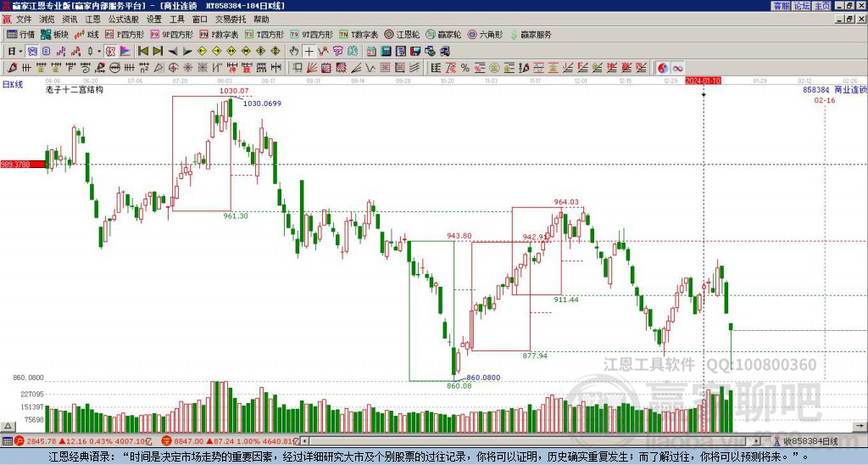Open the 帮助 menu
This screenshot has width=868, height=465.
[x=261, y=20]
